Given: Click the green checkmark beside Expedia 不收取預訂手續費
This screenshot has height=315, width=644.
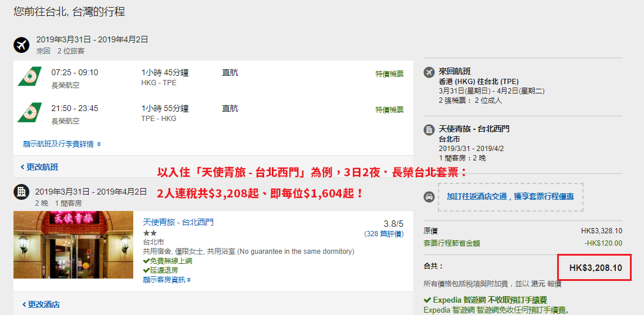Looking at the screenshot, I should [x=427, y=300].
